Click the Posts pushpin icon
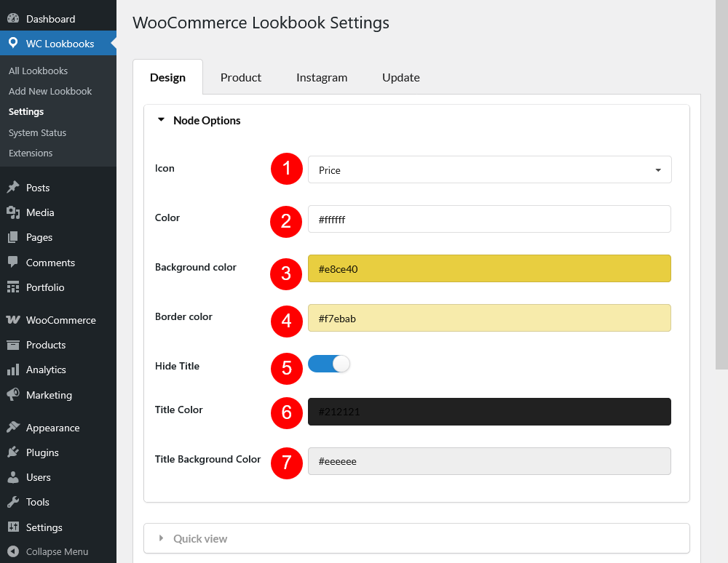Screen dimensions: 728x563 click(x=13, y=188)
